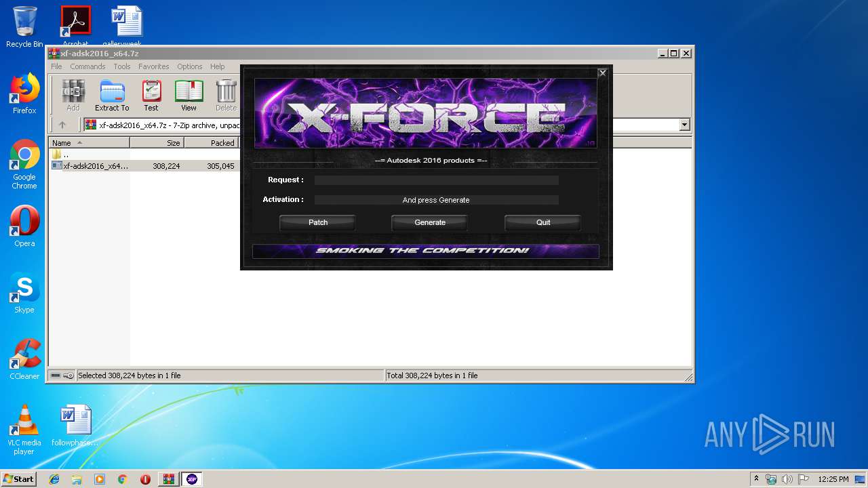The width and height of the screenshot is (868, 488).
Task: Open Internet Explorer from the taskbar
Action: (x=54, y=479)
